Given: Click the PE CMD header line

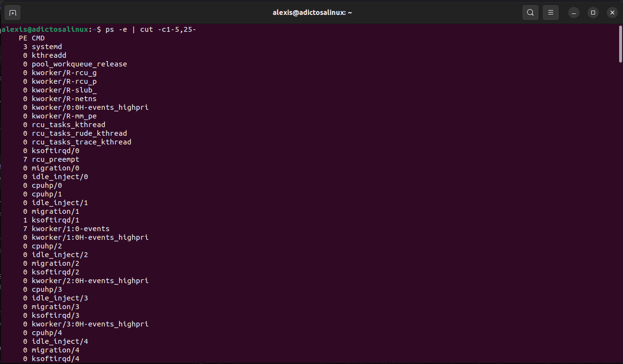Looking at the screenshot, I should (32, 38).
